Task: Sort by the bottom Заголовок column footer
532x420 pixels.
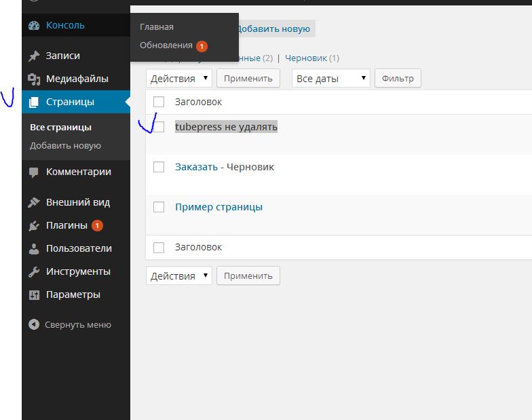Action: point(198,247)
